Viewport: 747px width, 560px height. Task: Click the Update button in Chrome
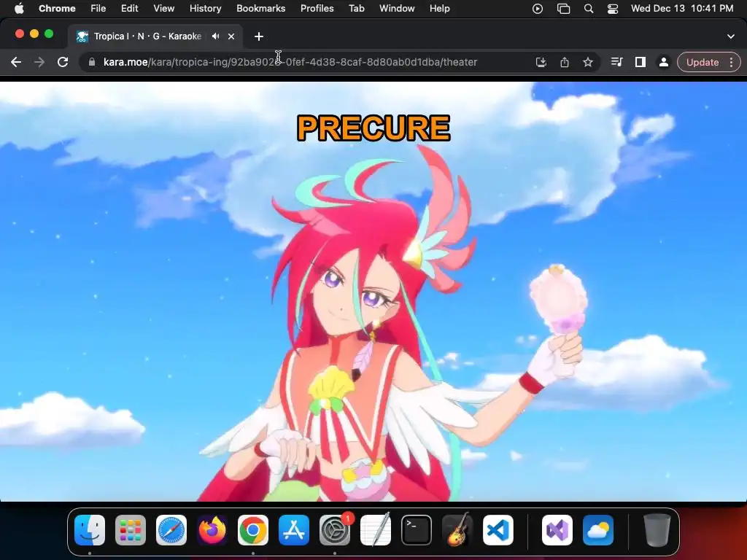(703, 63)
